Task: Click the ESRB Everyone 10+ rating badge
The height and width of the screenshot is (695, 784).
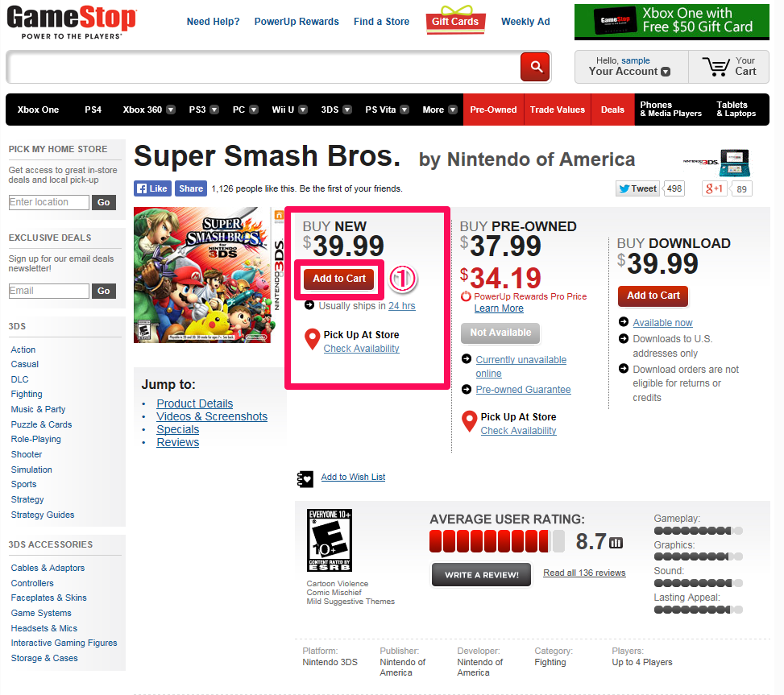Action: pos(329,540)
